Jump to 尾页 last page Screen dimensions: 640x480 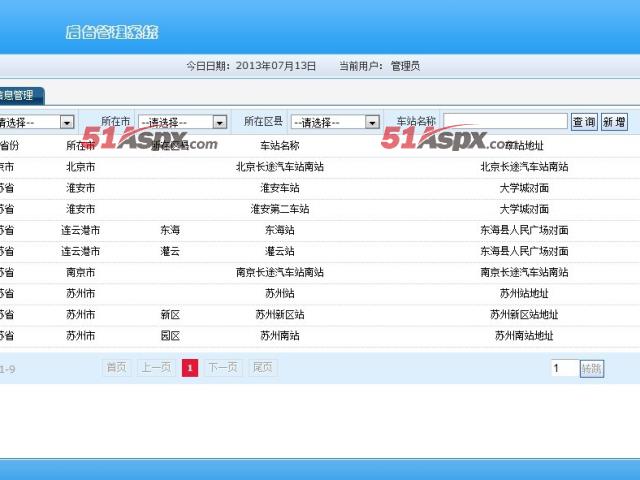click(x=263, y=368)
